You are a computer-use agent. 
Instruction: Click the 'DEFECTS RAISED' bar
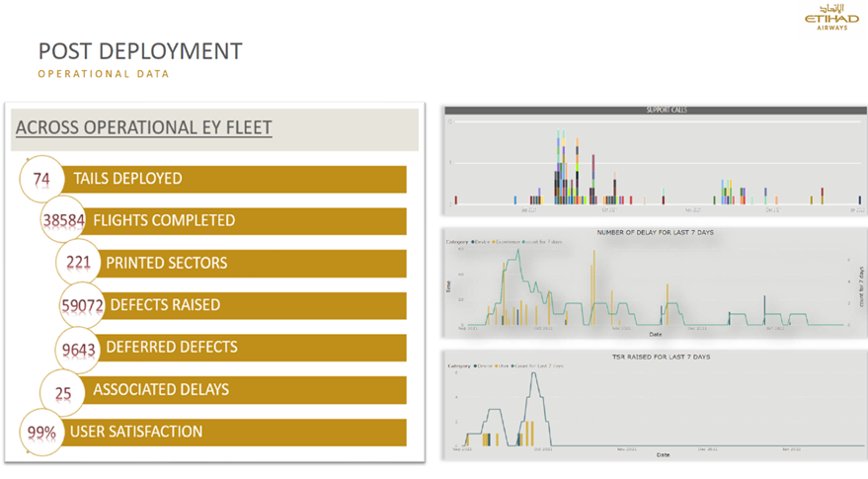(253, 306)
